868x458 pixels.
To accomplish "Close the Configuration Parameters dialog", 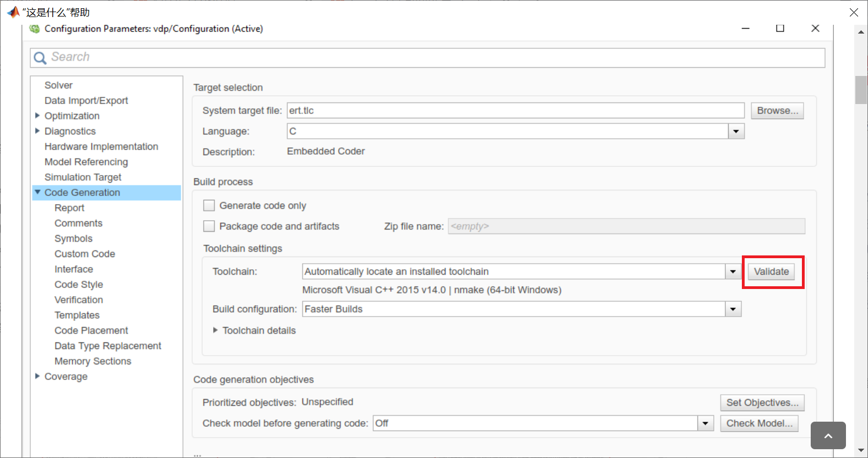I will pos(815,28).
